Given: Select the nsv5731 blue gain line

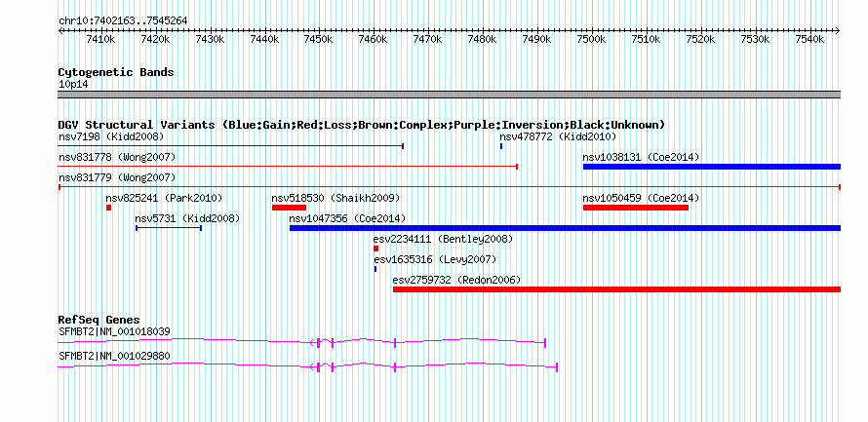Looking at the screenshot, I should click(x=169, y=228).
